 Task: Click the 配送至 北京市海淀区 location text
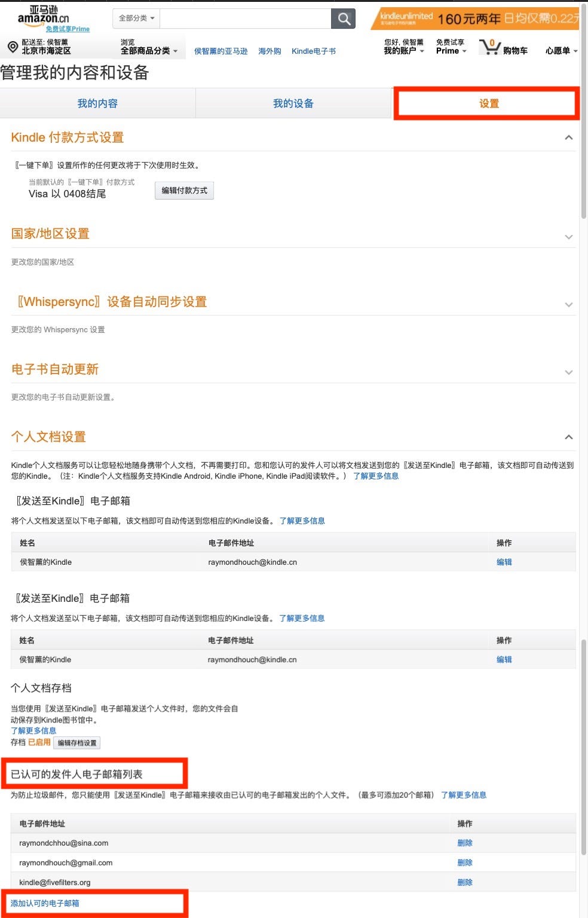click(x=46, y=47)
